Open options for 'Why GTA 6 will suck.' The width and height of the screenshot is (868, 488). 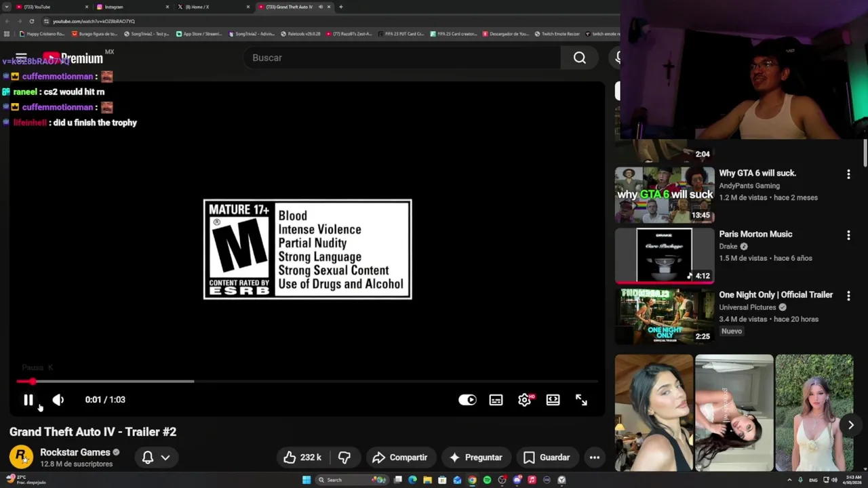click(x=848, y=174)
